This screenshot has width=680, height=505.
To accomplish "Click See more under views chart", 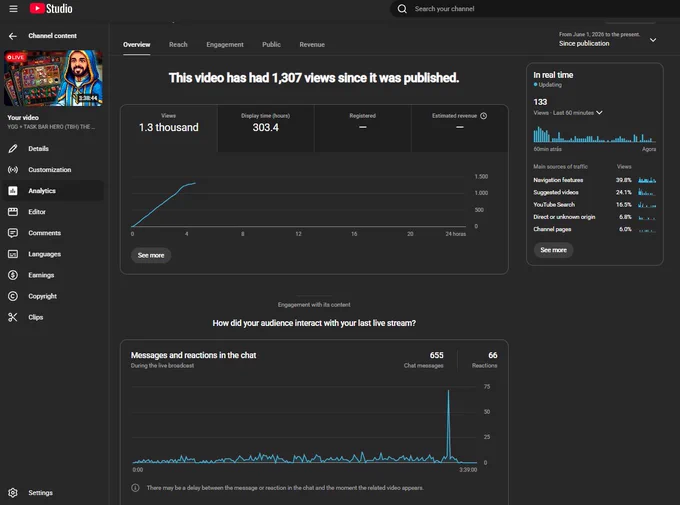I will (x=151, y=255).
